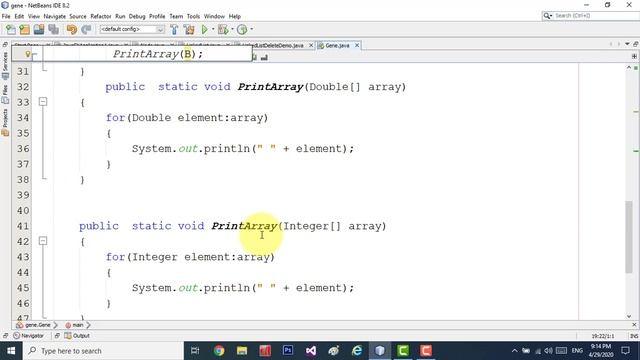Open the Windows Start button
The image size is (640, 360).
[11, 351]
